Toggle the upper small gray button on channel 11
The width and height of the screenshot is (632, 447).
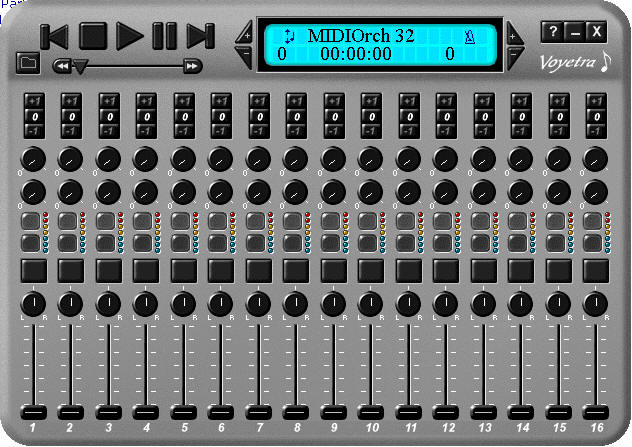point(405,221)
